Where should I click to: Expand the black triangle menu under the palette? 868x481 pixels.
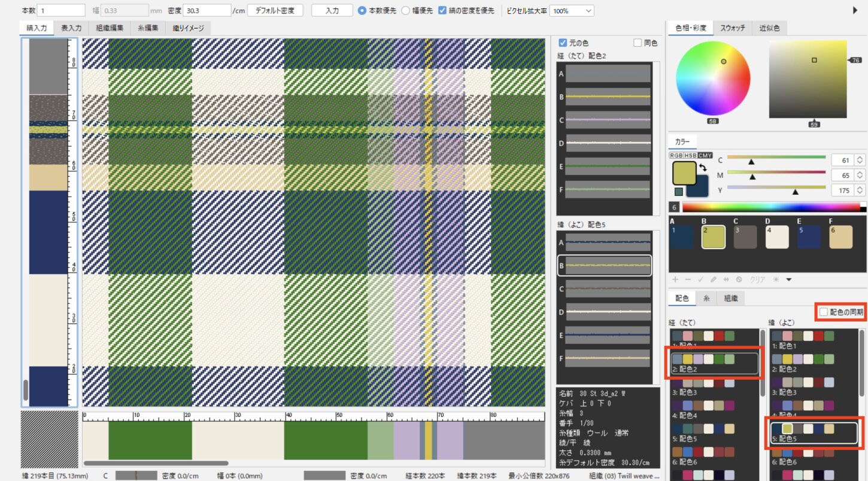pos(789,280)
